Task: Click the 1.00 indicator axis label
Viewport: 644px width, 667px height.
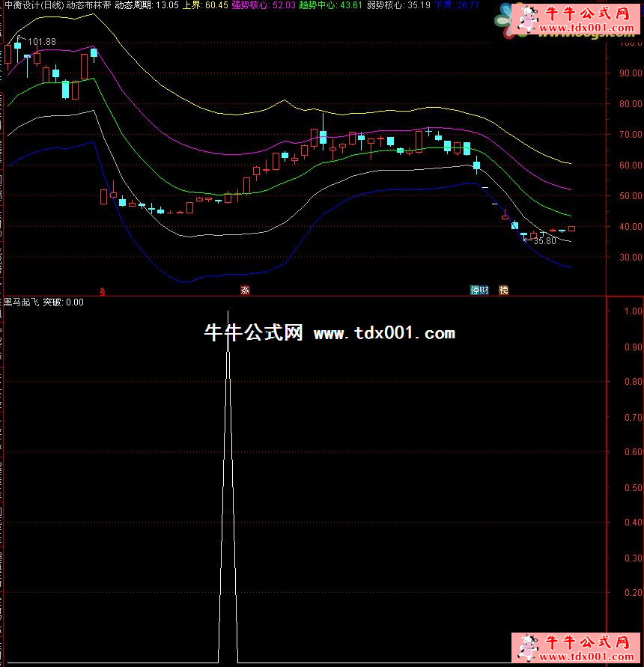Action: (633, 311)
